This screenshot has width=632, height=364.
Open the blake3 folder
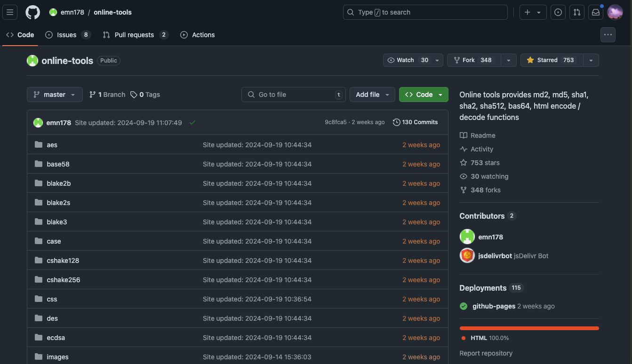tap(56, 222)
